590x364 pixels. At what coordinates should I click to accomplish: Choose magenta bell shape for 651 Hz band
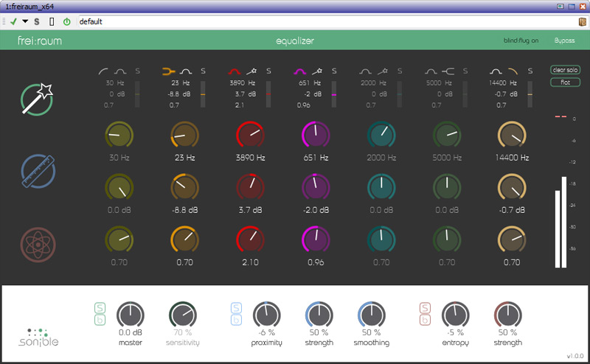pos(300,71)
